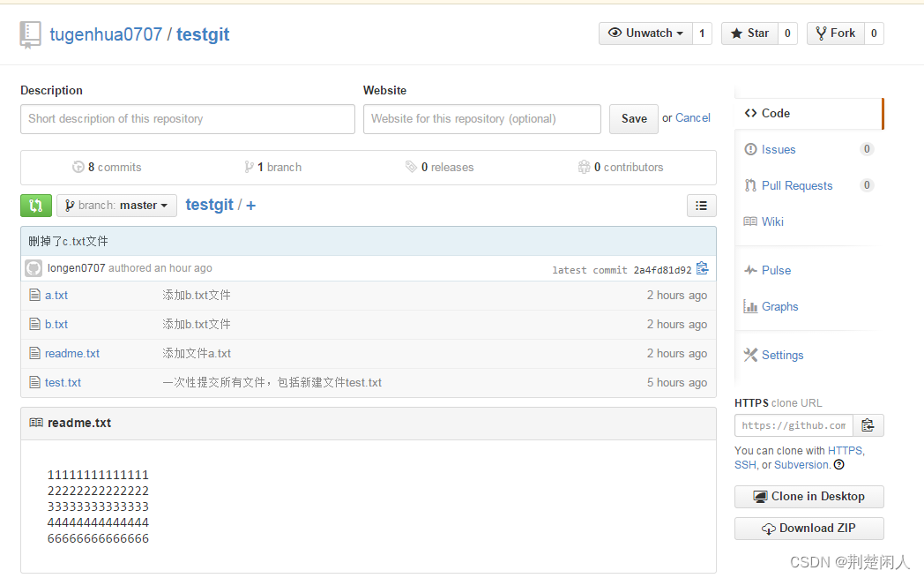Click the Issues count badge
924x578 pixels.
coord(866,148)
